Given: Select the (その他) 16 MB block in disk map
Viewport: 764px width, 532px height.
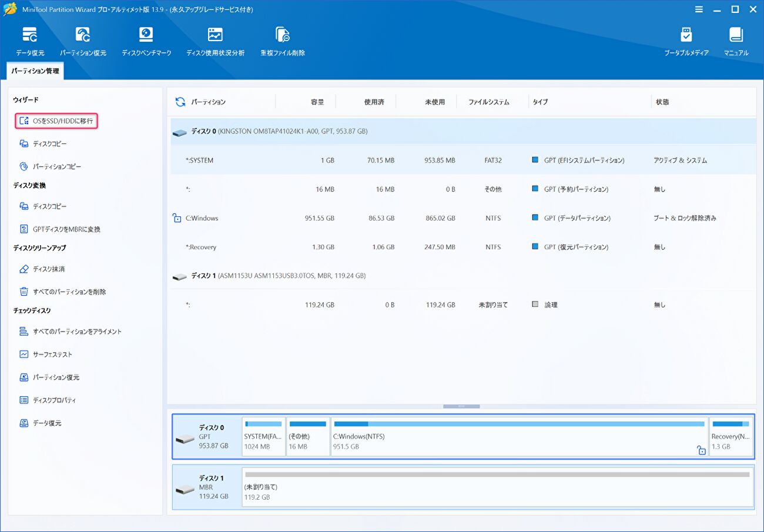Looking at the screenshot, I should [x=308, y=437].
